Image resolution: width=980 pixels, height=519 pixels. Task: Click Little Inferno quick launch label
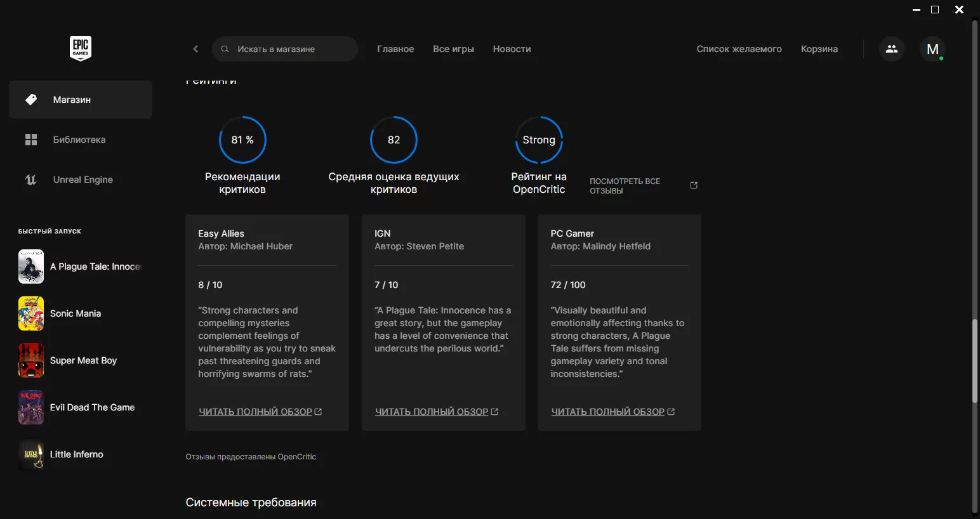(76, 454)
